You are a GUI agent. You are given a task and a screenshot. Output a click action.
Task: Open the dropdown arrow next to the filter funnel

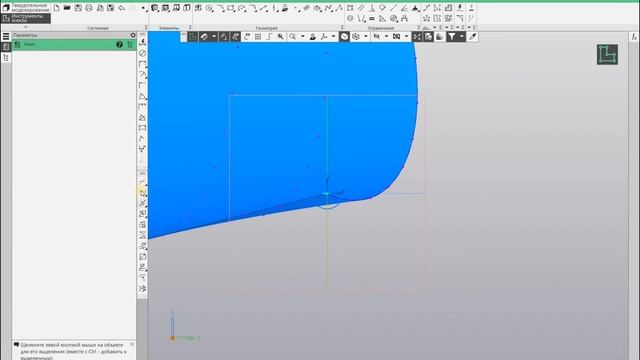click(x=462, y=37)
